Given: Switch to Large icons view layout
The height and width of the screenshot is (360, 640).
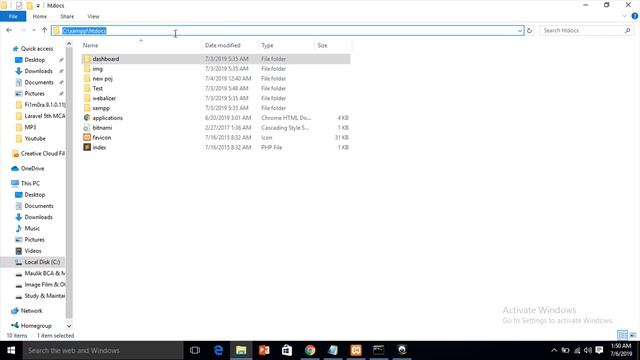Looking at the screenshot, I should (633, 335).
